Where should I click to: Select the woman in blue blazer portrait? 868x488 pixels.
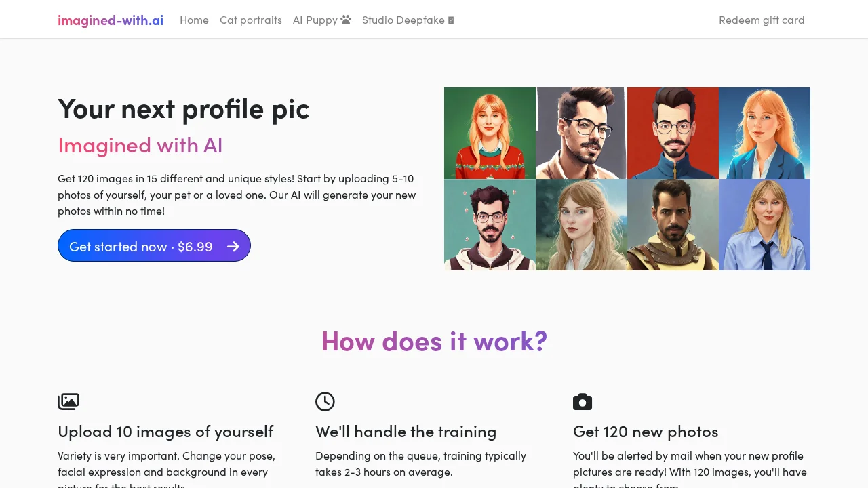pyautogui.click(x=764, y=133)
